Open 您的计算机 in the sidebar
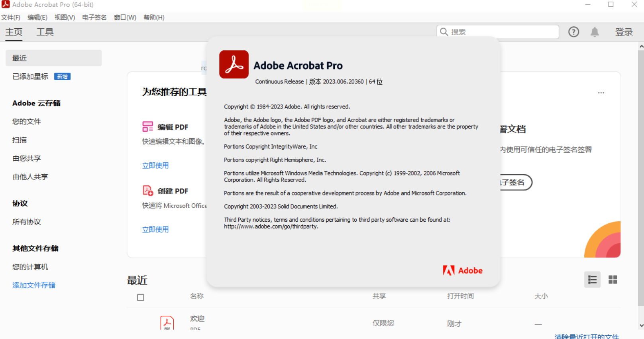The image size is (644, 339). point(30,267)
